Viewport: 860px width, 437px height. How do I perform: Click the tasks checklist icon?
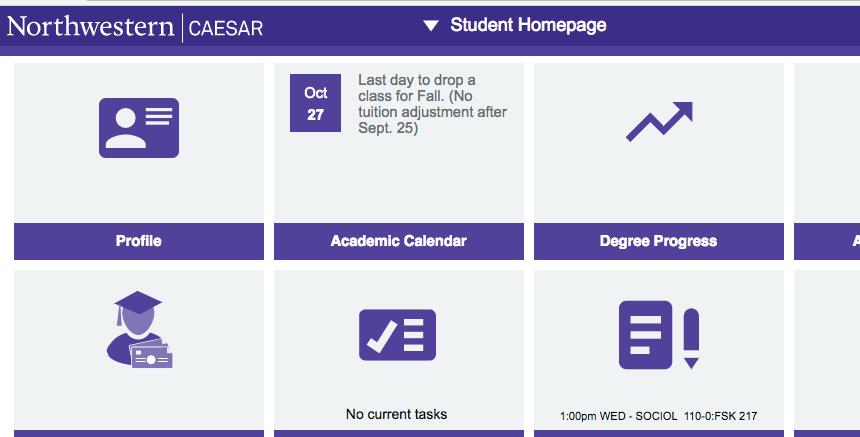397,335
